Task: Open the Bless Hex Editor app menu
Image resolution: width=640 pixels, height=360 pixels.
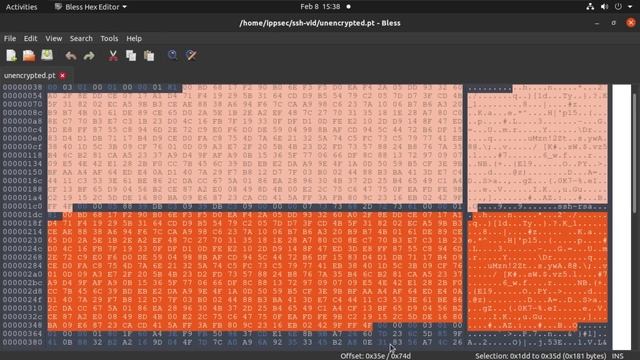Action: click(90, 7)
